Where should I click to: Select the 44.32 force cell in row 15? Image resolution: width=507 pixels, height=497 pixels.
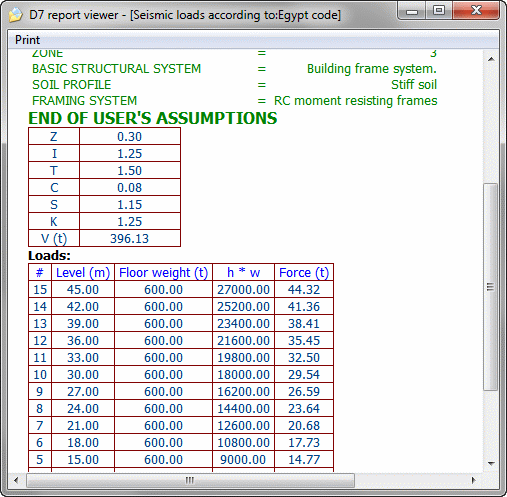[x=304, y=289]
